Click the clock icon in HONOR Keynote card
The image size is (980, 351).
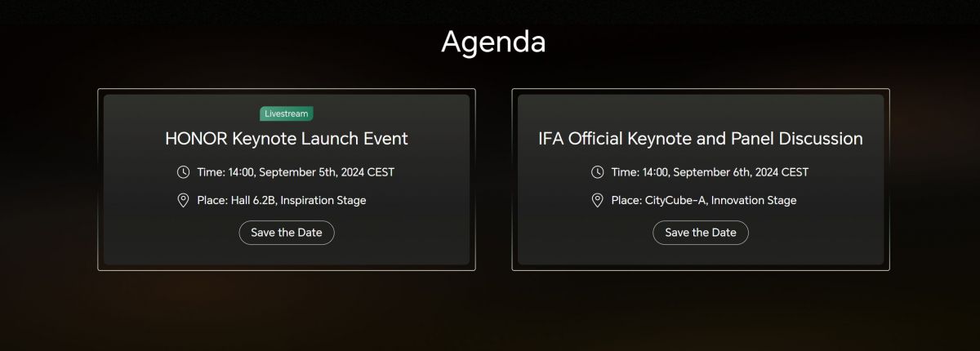point(184,172)
